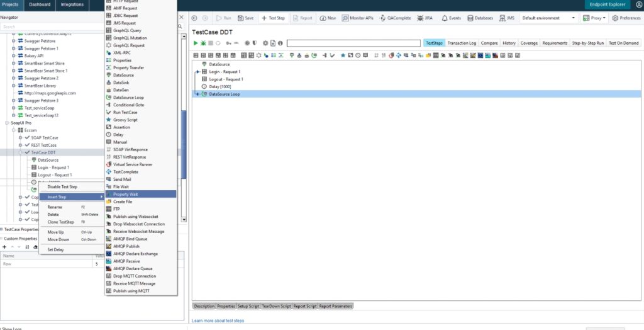644x330 pixels.
Task: Open Step-by-Step Run tab
Action: click(x=588, y=43)
